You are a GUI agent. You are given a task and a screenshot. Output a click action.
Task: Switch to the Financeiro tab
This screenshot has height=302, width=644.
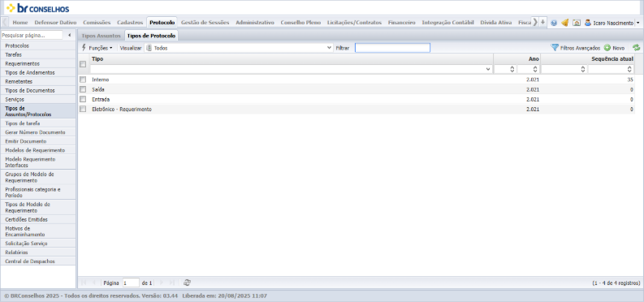[x=402, y=23]
